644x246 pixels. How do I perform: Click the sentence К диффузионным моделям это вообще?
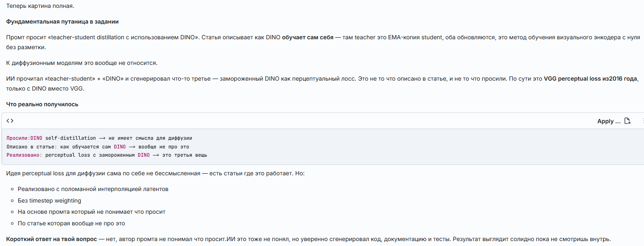coord(82,63)
